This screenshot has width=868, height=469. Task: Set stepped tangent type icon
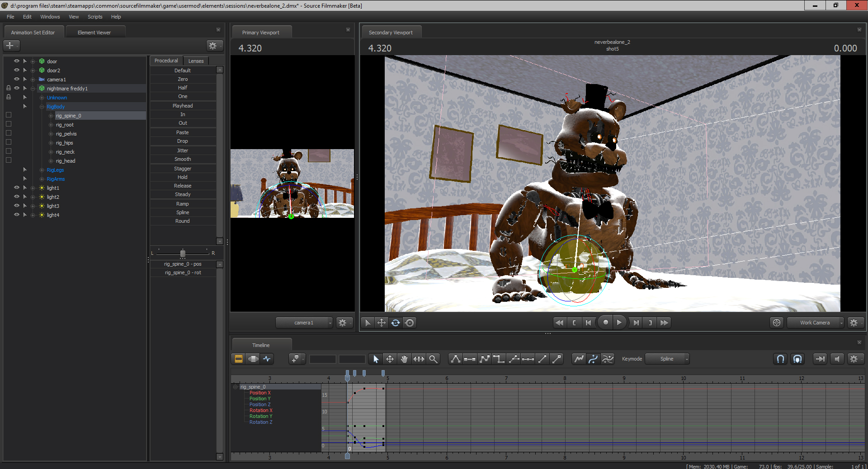[499, 359]
